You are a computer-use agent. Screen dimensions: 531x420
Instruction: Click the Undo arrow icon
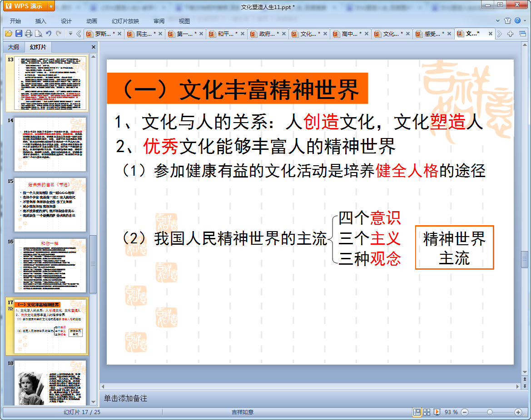pos(49,33)
